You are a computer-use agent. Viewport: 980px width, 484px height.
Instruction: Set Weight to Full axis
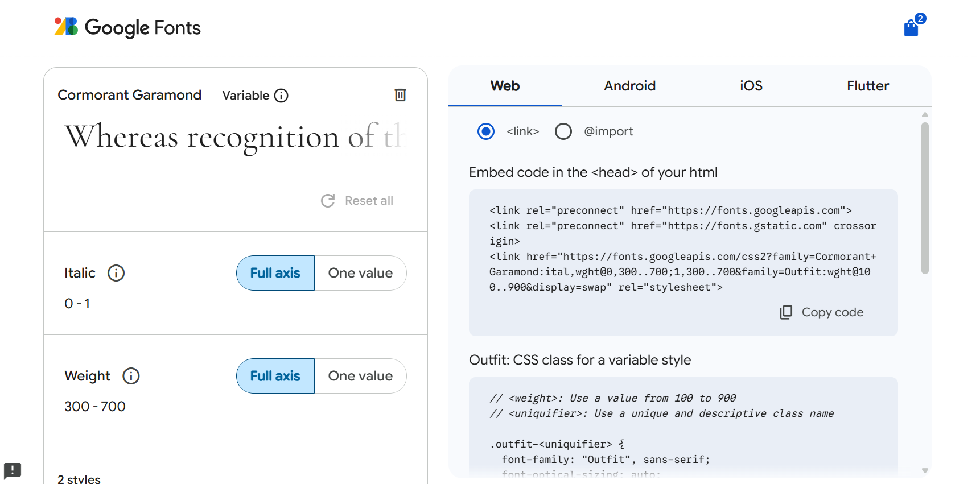[275, 376]
